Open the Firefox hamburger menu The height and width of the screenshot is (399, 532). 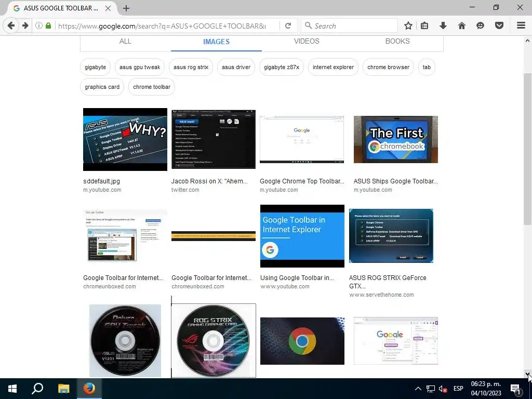pos(521,25)
